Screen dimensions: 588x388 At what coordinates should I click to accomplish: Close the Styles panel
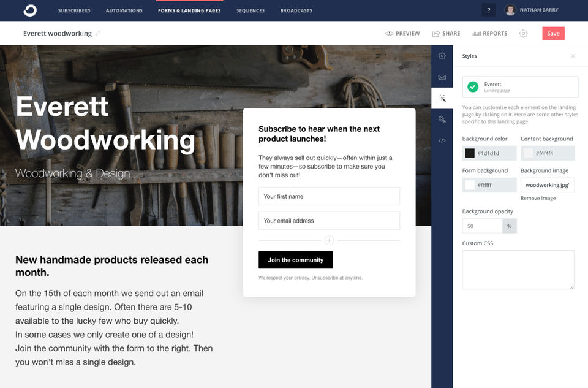click(573, 56)
